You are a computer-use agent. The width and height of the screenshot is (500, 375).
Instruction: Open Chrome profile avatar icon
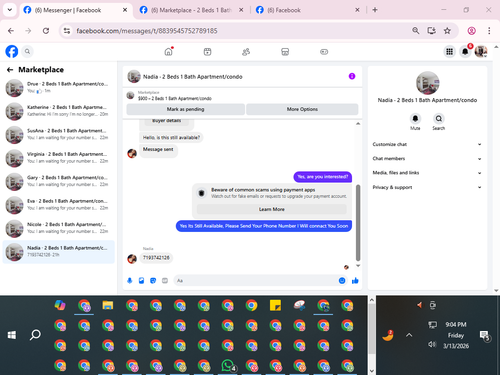point(472,31)
